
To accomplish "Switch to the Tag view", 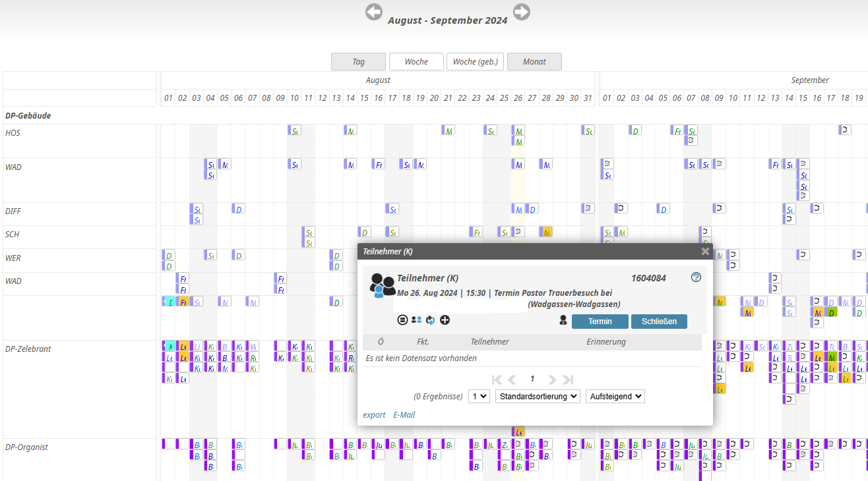I will [x=358, y=62].
